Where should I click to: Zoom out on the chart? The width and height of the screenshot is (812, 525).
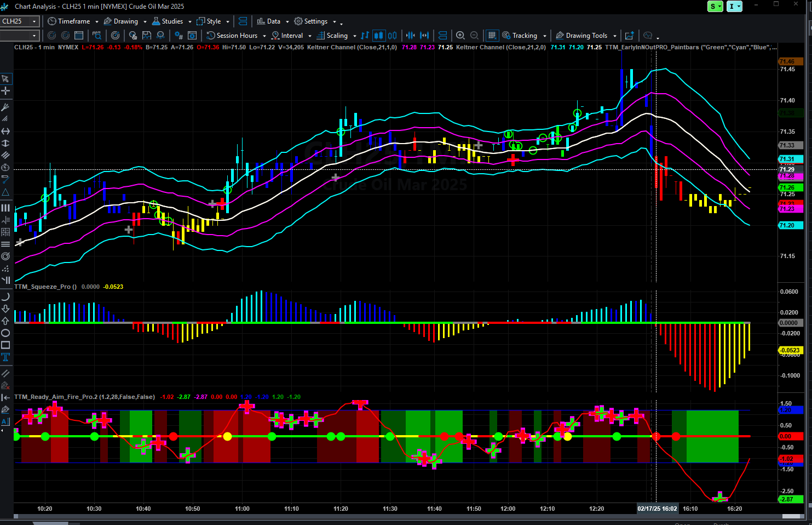tap(474, 36)
